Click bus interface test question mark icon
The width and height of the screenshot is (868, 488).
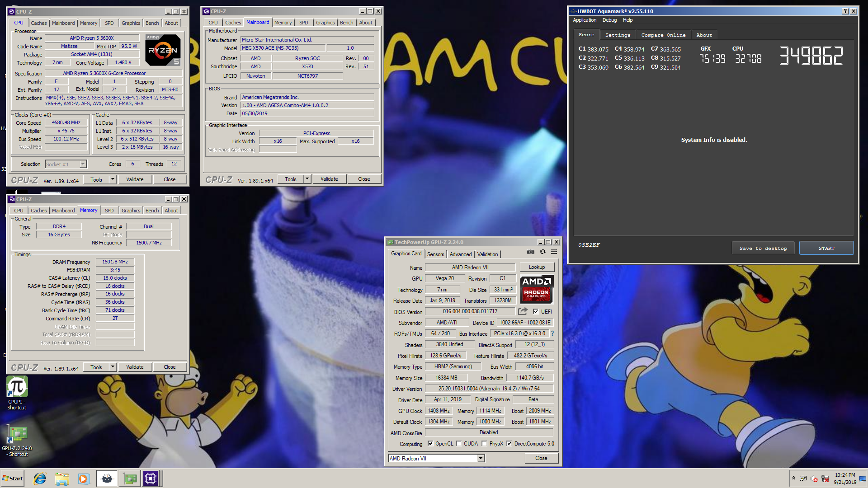pos(552,333)
